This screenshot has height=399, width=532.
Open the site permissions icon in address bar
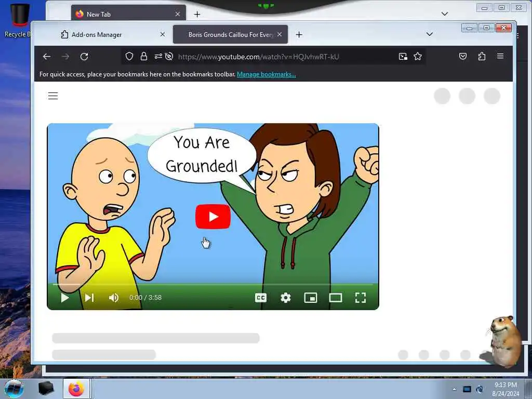pyautogui.click(x=158, y=56)
